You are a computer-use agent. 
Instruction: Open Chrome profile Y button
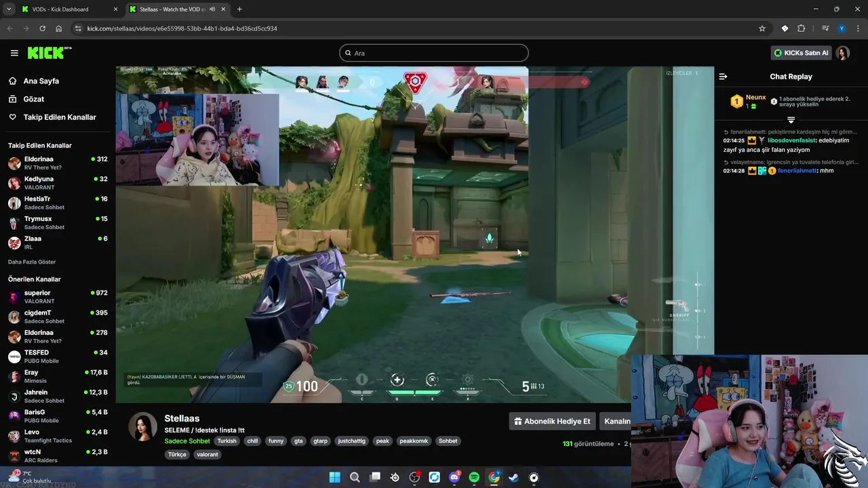842,28
